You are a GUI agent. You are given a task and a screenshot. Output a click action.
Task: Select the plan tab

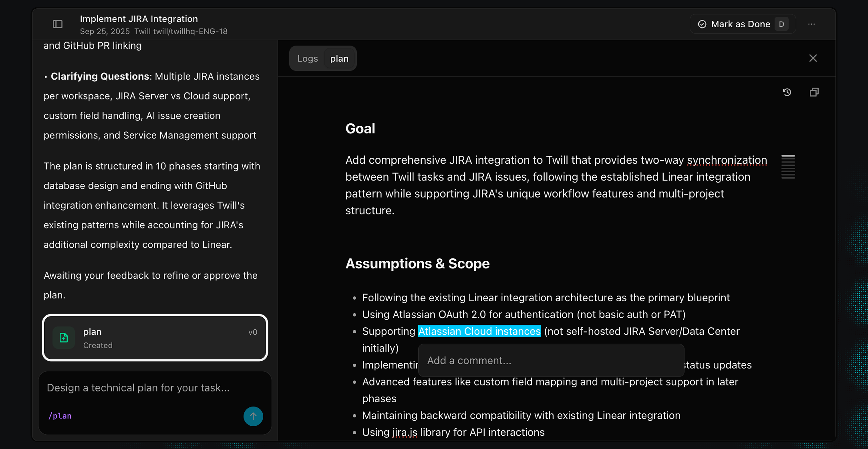339,58
